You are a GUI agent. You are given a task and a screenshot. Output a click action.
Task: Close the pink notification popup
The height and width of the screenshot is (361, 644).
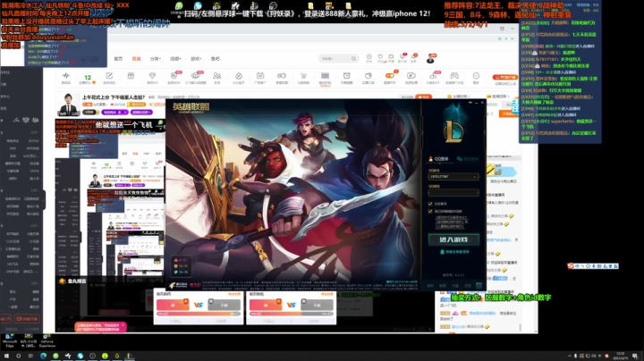pos(123,325)
